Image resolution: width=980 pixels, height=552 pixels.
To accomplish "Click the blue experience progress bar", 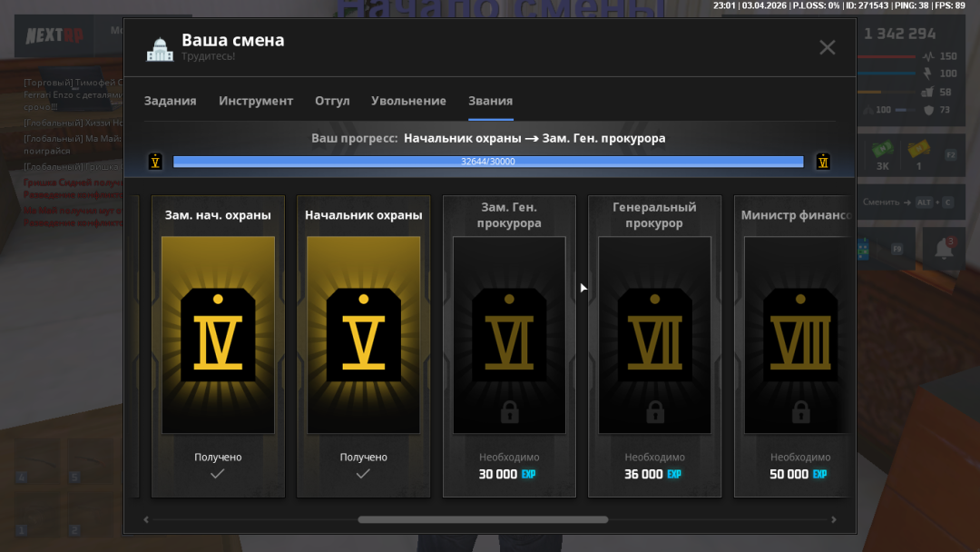I will [x=488, y=162].
